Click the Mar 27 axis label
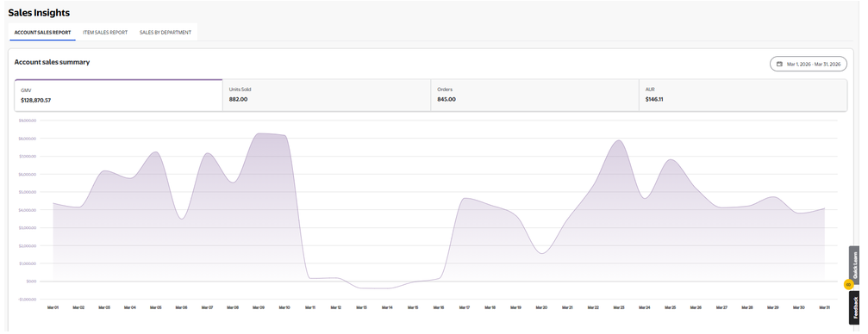The height and width of the screenshot is (334, 868). 721,307
